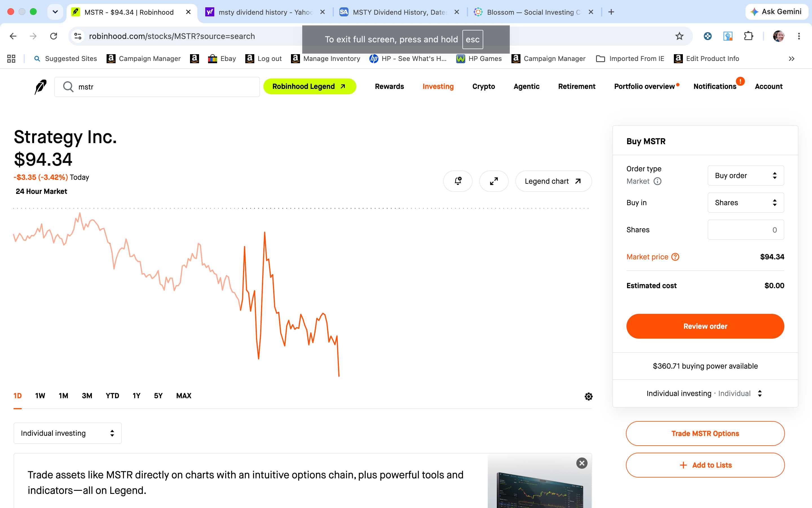812x508 pixels.
Task: Click the Market order info icon
Action: coord(657,181)
